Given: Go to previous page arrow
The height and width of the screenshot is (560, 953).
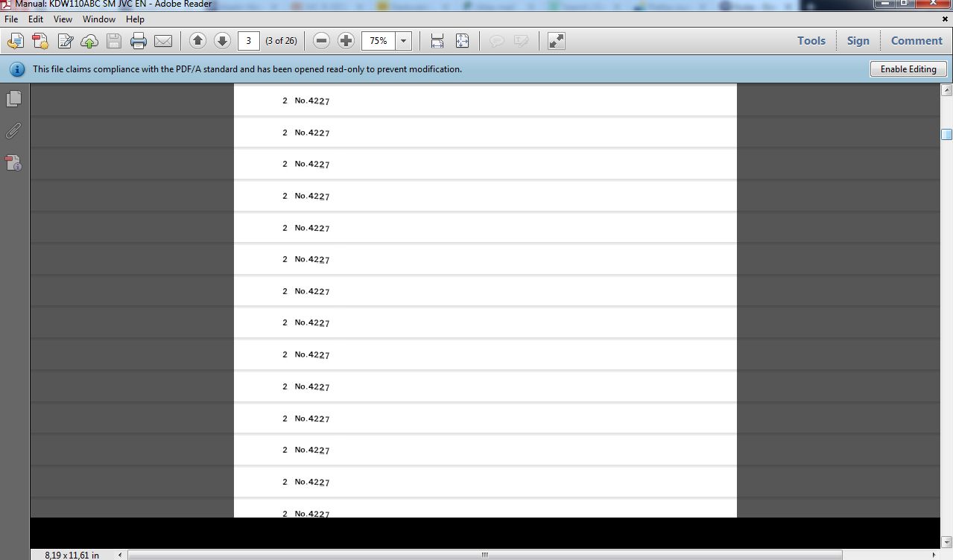Looking at the screenshot, I should pos(197,41).
